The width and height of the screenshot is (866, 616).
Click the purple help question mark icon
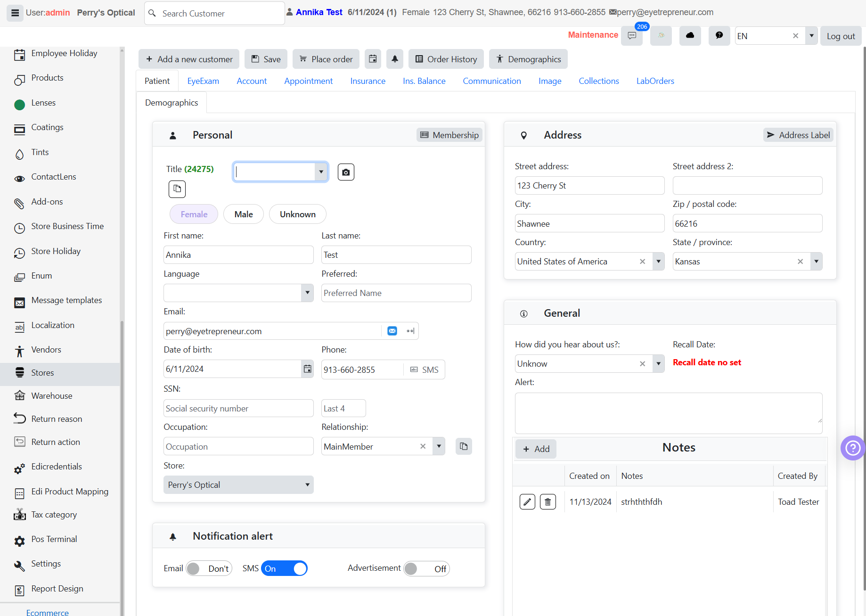(853, 448)
